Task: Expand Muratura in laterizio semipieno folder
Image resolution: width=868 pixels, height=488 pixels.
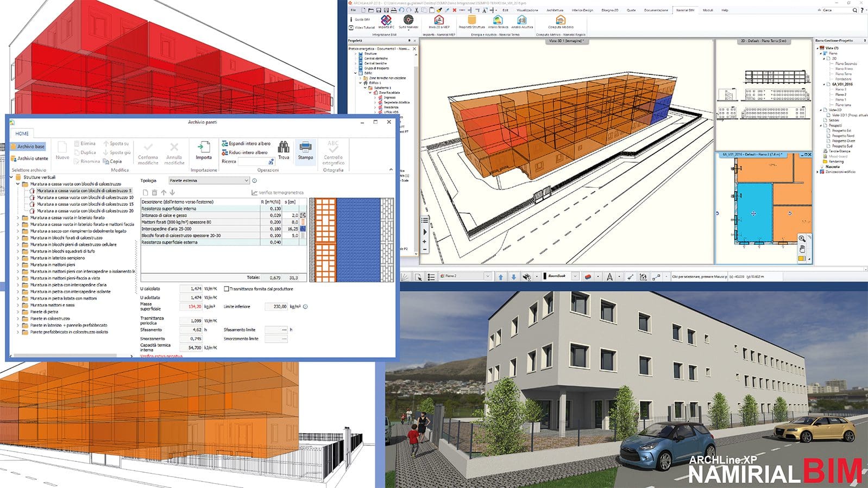Action: (x=18, y=258)
